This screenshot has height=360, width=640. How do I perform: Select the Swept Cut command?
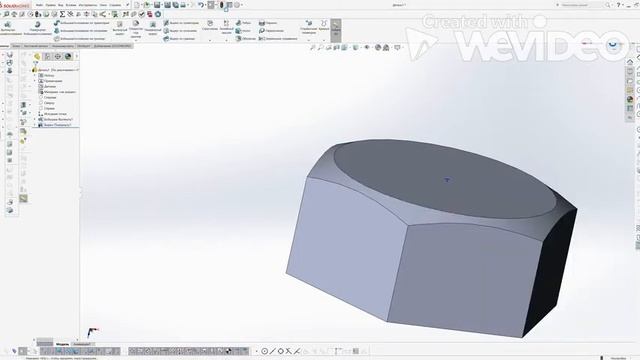pos(181,23)
